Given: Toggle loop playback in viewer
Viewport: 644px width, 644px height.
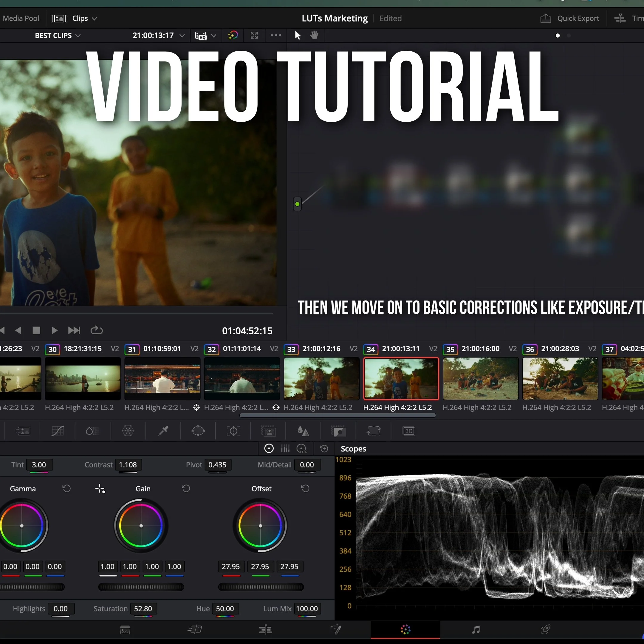Looking at the screenshot, I should tap(97, 330).
